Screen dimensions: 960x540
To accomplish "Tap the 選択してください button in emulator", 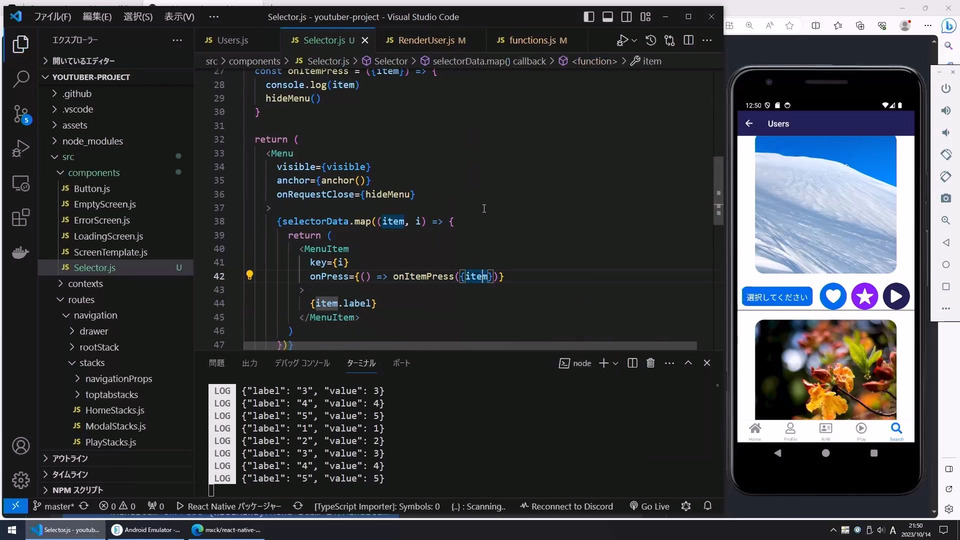I will click(x=777, y=297).
